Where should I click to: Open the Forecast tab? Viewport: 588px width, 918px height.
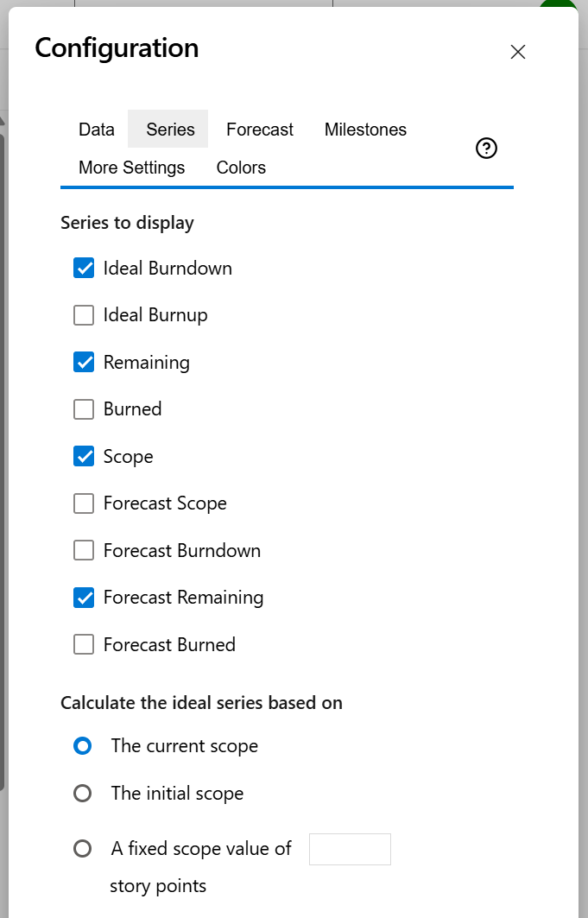pos(259,129)
